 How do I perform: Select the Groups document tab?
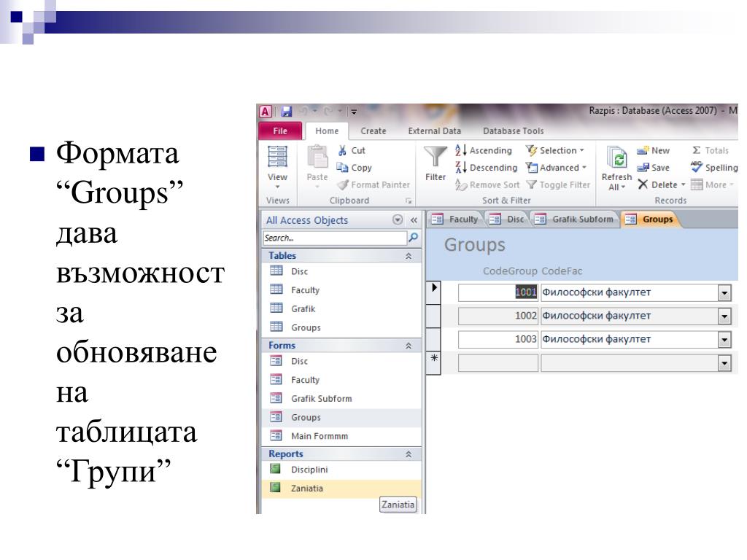(x=650, y=219)
